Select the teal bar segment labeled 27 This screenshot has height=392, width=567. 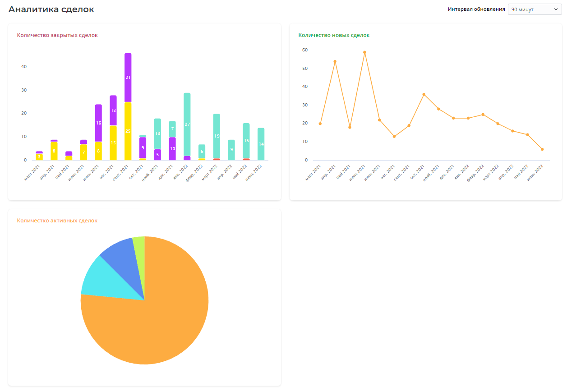coord(187,124)
